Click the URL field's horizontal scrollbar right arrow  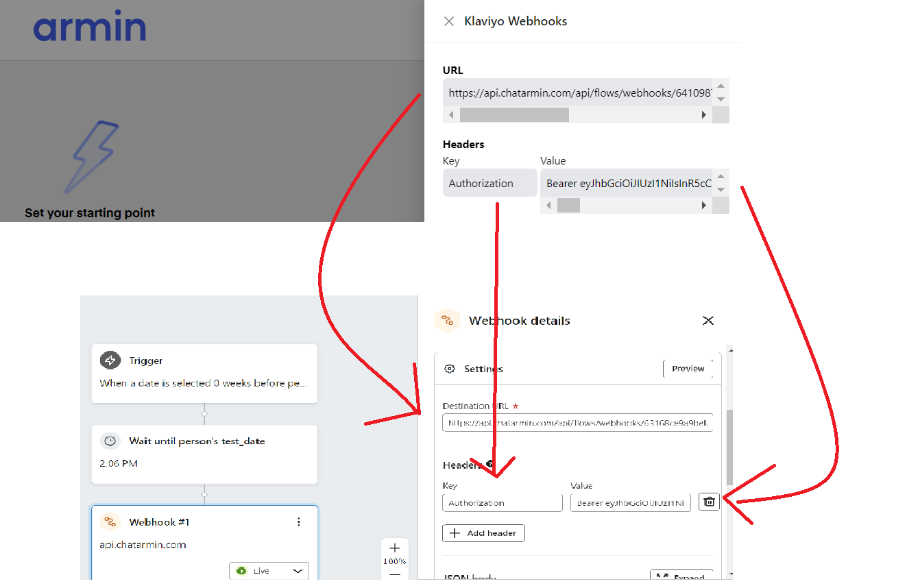point(703,115)
